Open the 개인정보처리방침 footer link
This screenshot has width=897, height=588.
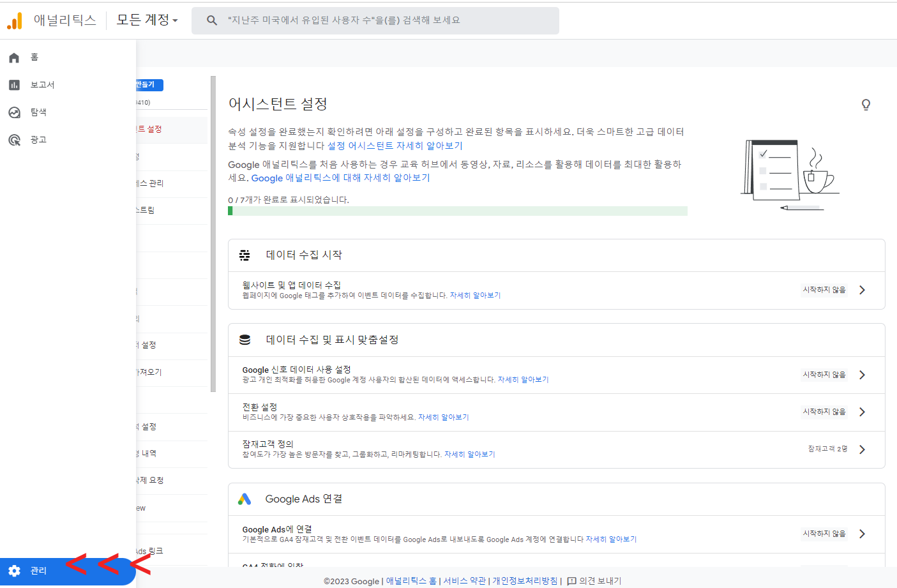pyautogui.click(x=525, y=581)
